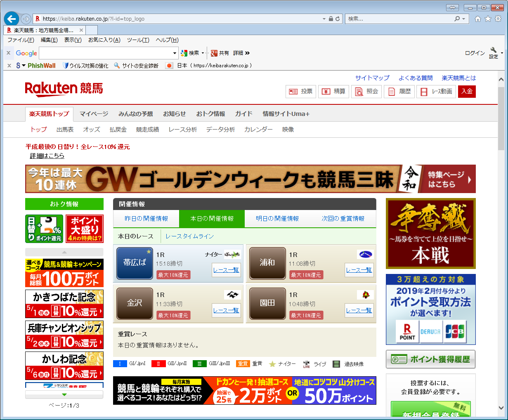Select the みんなの予想 tab

click(135, 114)
